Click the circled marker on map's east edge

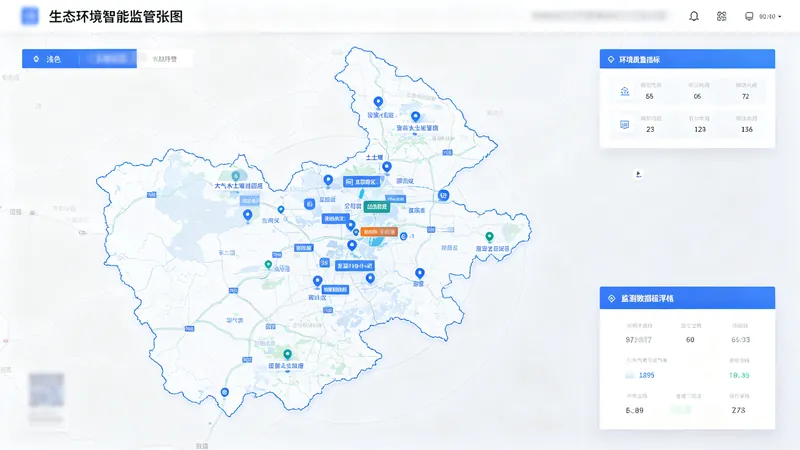point(443,195)
